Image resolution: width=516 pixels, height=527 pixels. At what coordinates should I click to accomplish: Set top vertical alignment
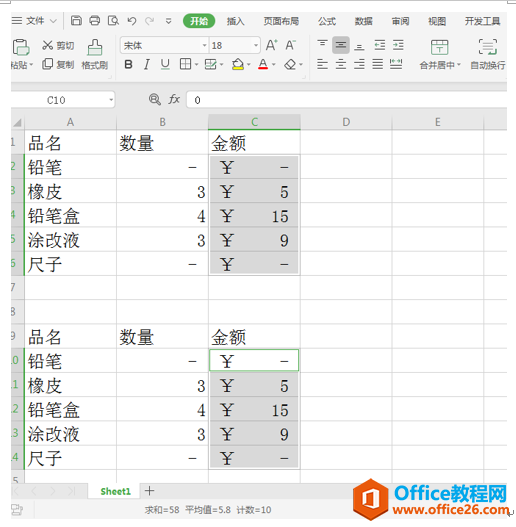tap(322, 45)
